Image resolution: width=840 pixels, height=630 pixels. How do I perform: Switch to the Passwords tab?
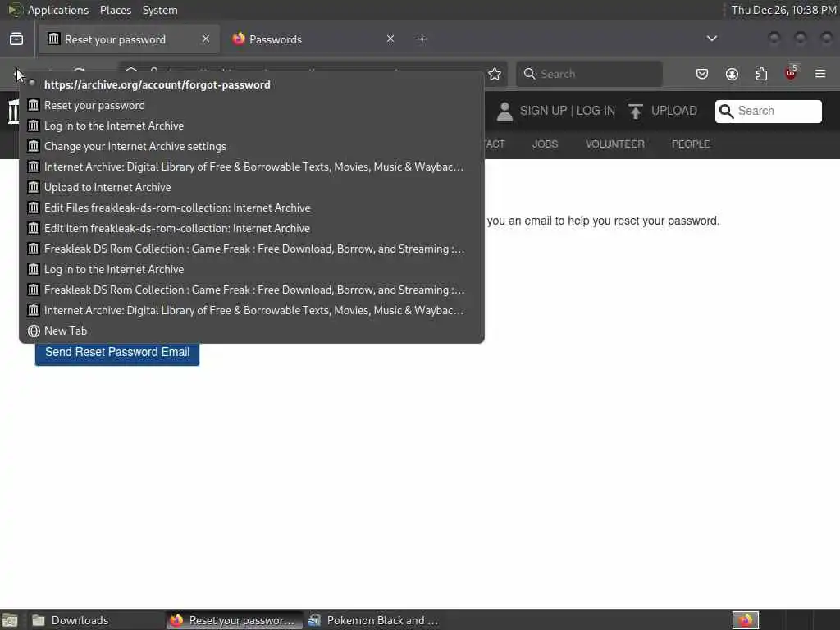(x=313, y=39)
